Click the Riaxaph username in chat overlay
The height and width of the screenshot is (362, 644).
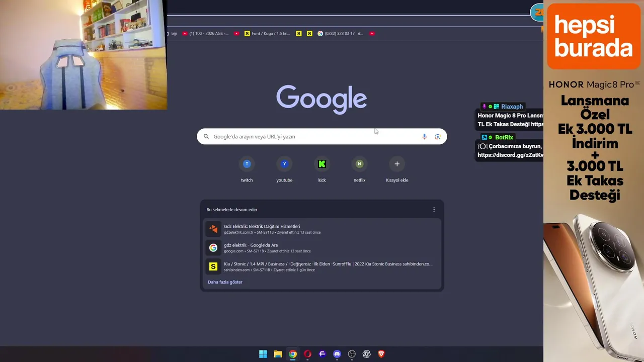[512, 107]
